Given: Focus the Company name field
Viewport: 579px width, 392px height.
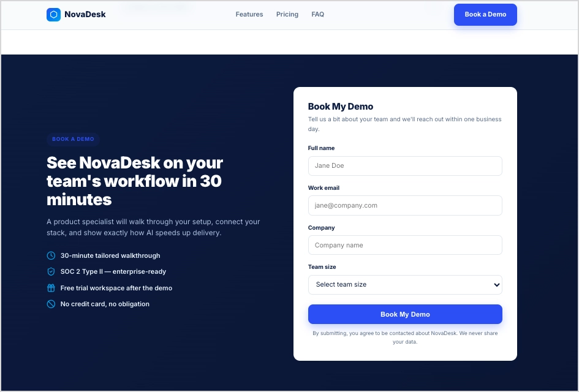Looking at the screenshot, I should 405,245.
